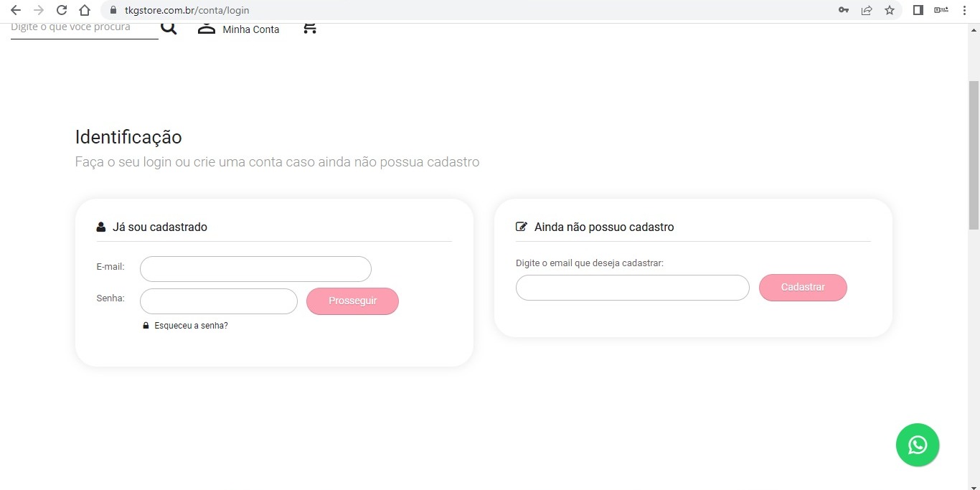Click the back navigation arrow
This screenshot has height=490, width=980.
(x=16, y=10)
